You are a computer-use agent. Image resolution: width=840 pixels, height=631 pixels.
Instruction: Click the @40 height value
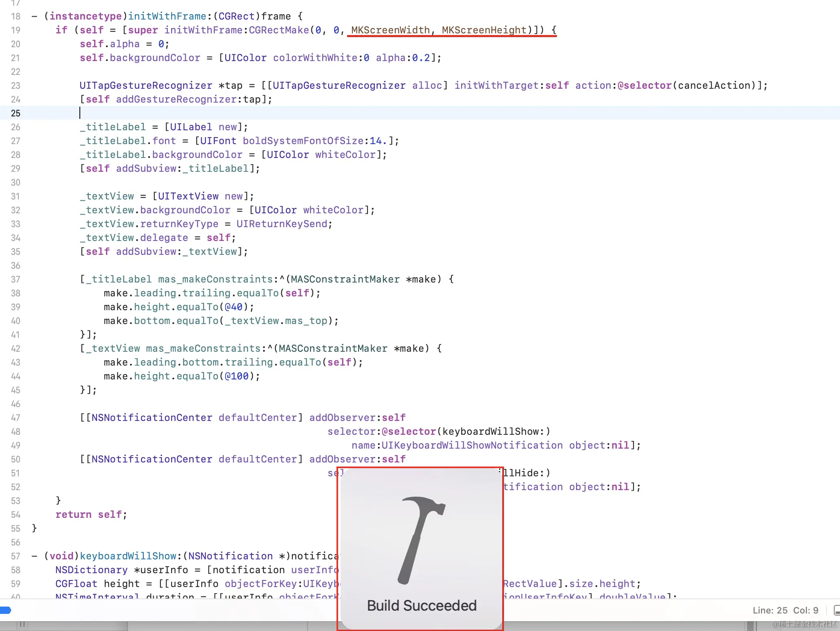pyautogui.click(x=233, y=307)
